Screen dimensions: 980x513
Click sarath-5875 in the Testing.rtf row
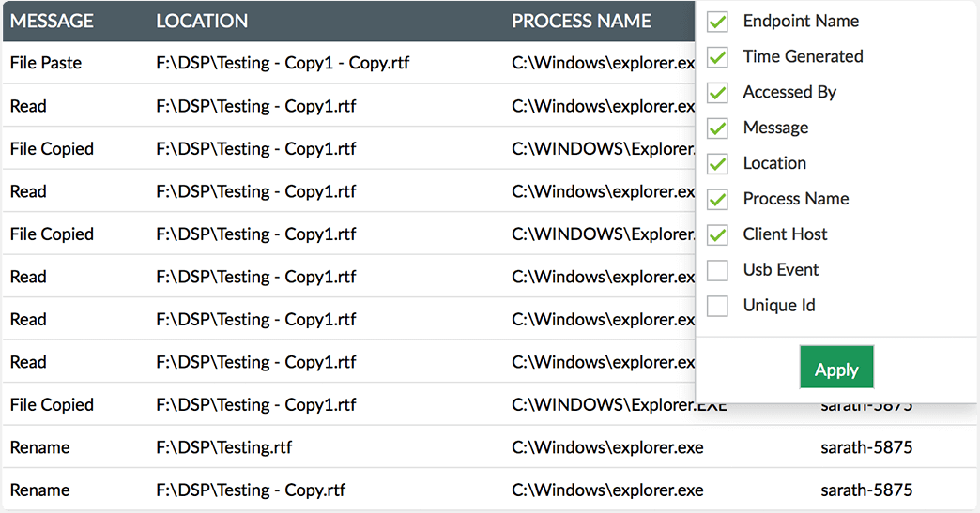866,447
